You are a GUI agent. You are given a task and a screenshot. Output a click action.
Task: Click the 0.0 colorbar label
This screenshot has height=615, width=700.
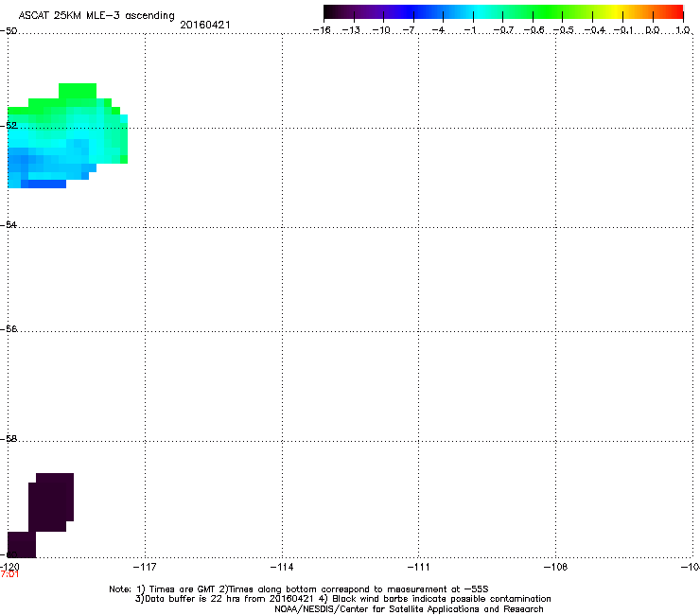(653, 30)
